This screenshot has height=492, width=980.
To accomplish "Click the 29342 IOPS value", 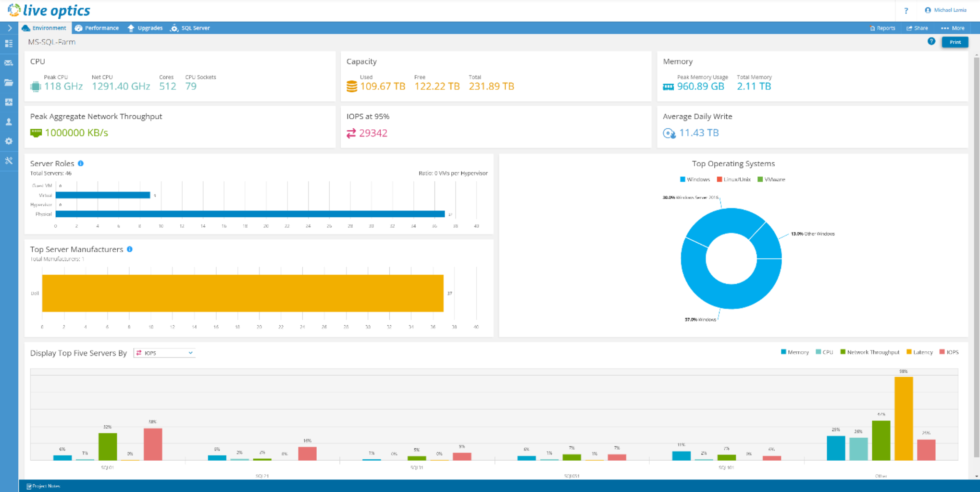I will click(x=373, y=133).
